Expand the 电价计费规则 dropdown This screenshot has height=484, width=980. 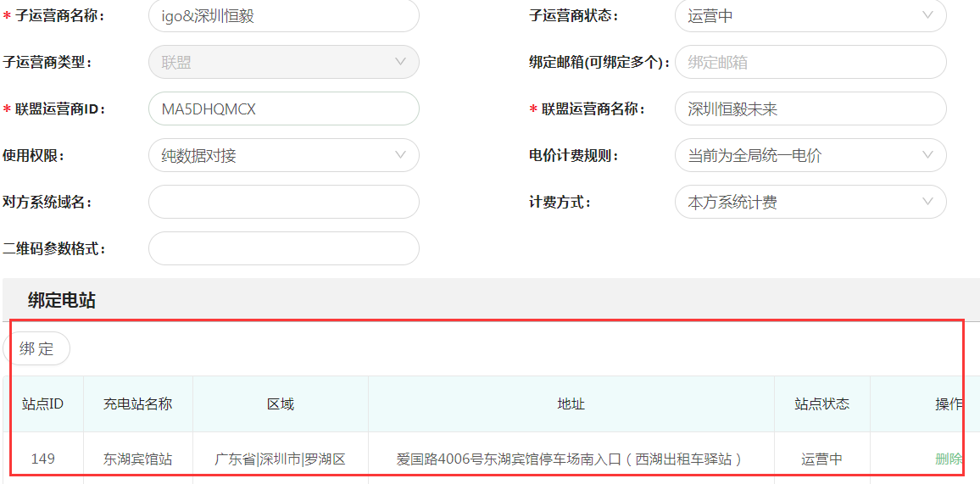(810, 155)
